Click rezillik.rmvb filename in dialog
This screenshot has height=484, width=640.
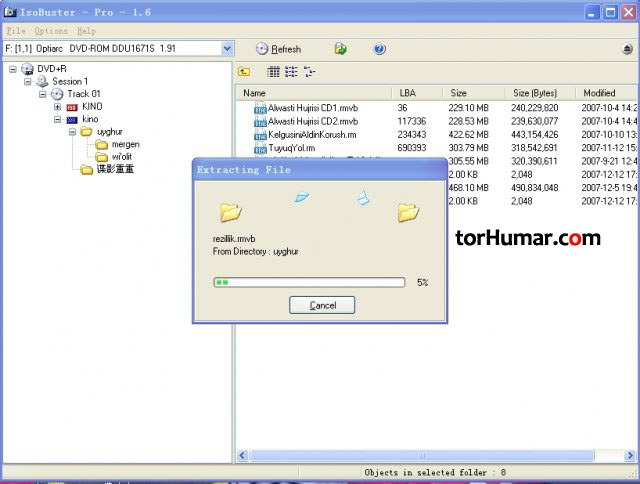[234, 239]
